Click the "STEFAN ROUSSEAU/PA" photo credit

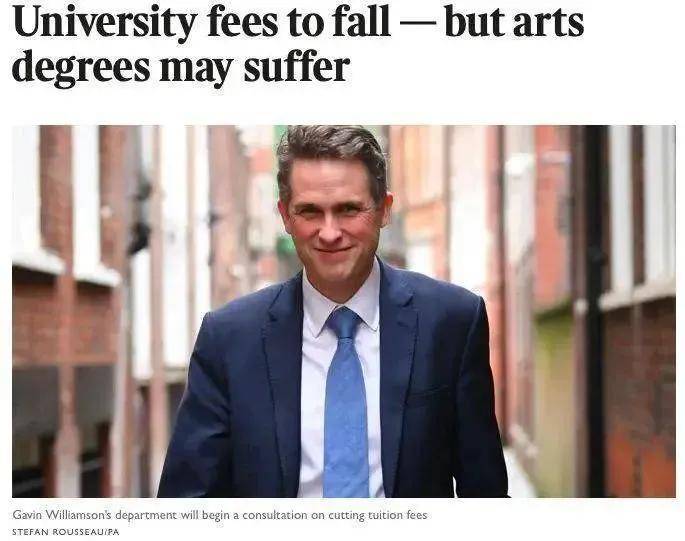66,532
